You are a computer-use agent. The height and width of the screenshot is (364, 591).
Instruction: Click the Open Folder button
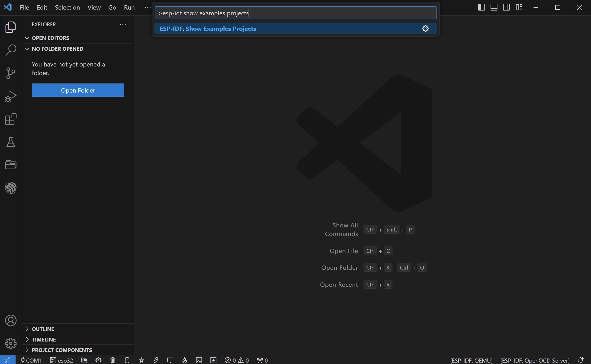[x=78, y=90]
